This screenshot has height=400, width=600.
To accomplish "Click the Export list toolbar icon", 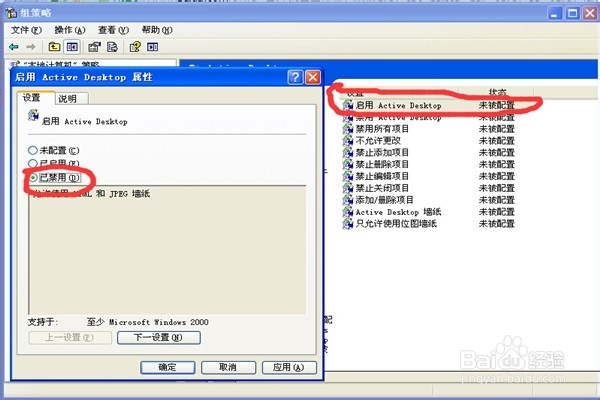I will coord(112,47).
